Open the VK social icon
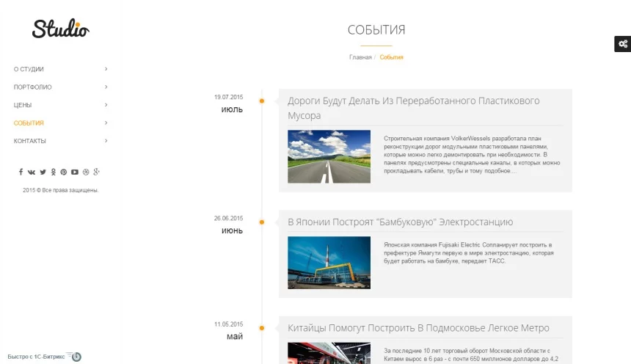Image resolution: width=631 pixels, height=364 pixels. 32,172
